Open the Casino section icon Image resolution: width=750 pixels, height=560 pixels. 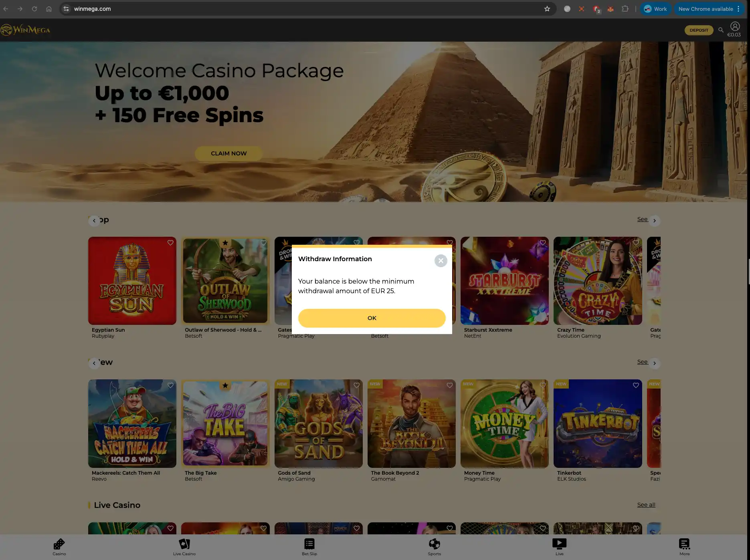tap(59, 544)
